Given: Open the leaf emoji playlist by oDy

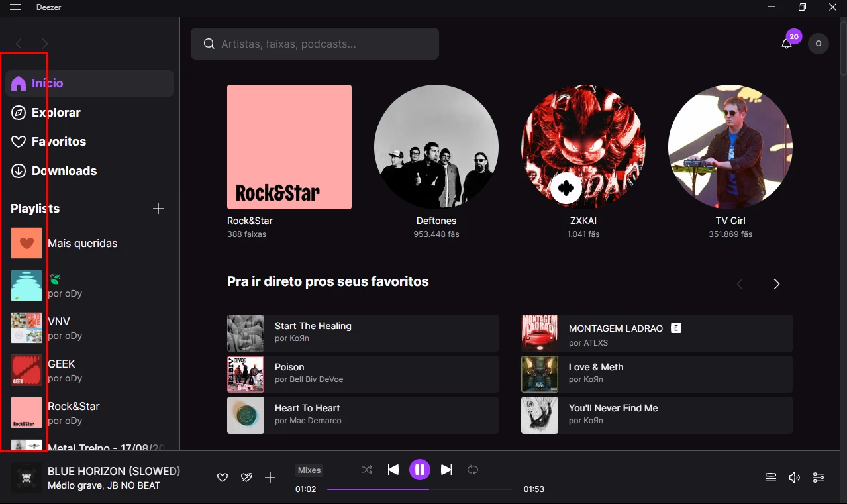Looking at the screenshot, I should click(x=89, y=286).
